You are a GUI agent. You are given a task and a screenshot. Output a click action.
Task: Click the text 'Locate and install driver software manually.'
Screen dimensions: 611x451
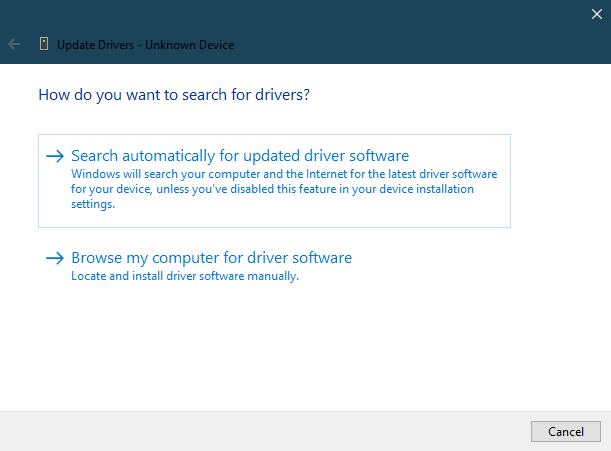tap(185, 276)
